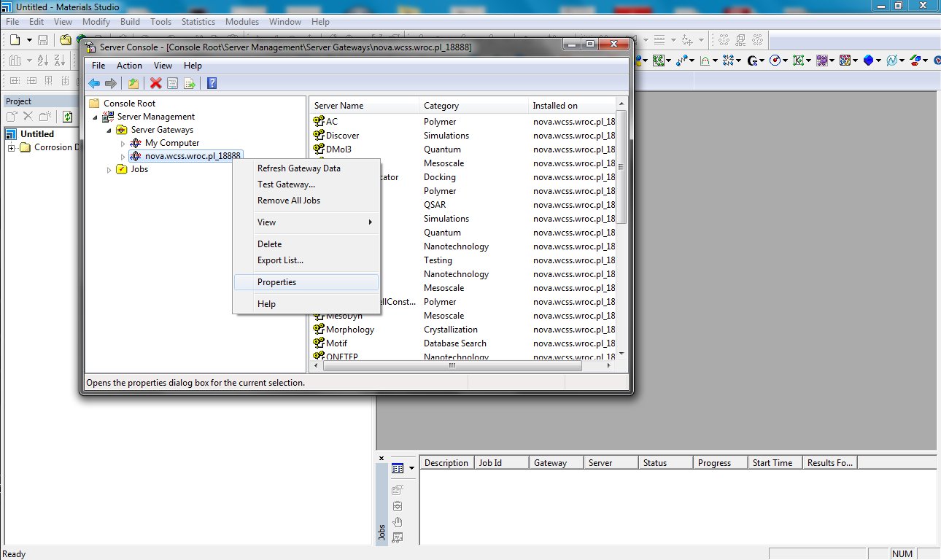Click the blue back arrow in Server Console
Screen dimensions: 941x560
(x=94, y=83)
